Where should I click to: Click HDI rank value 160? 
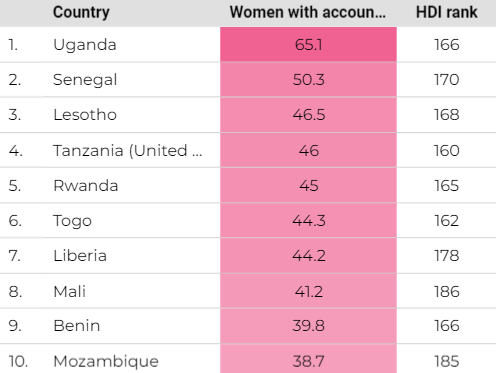[447, 150]
